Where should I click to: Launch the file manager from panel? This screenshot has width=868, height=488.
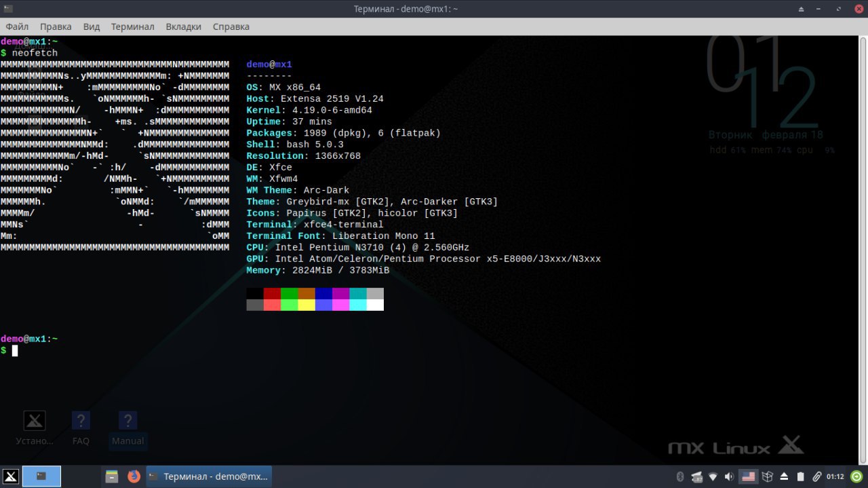[112, 476]
